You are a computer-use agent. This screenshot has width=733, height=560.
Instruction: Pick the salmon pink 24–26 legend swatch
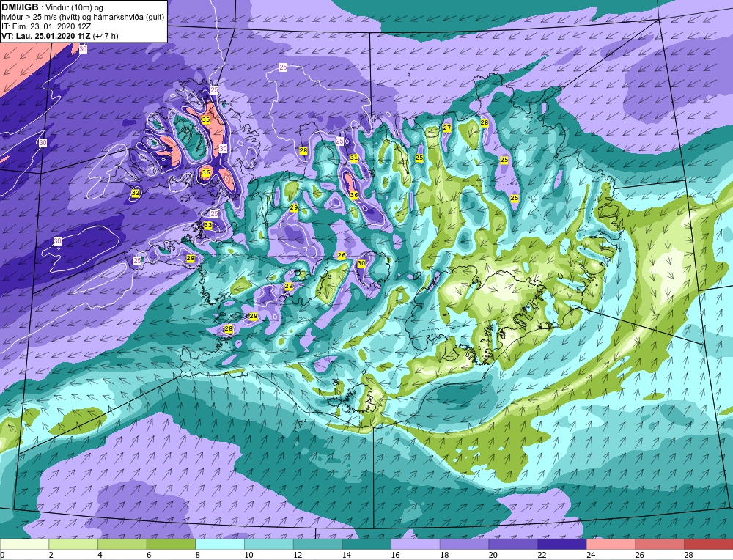pyautogui.click(x=611, y=544)
